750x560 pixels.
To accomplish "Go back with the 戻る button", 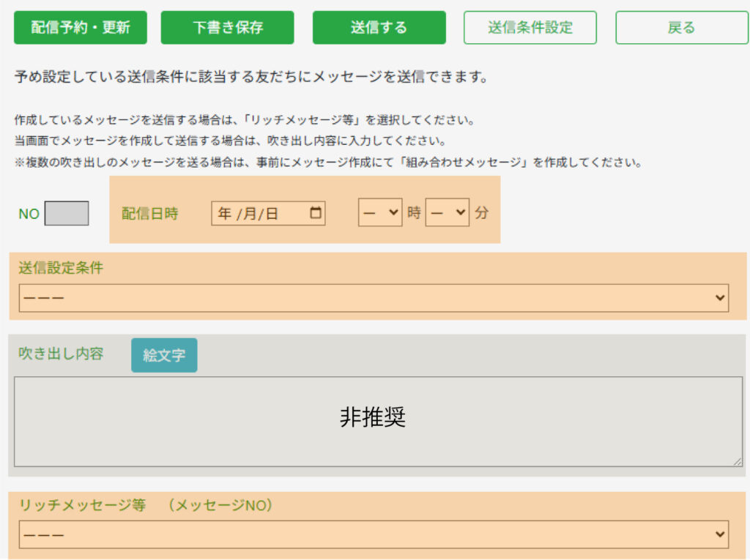I will 682,28.
